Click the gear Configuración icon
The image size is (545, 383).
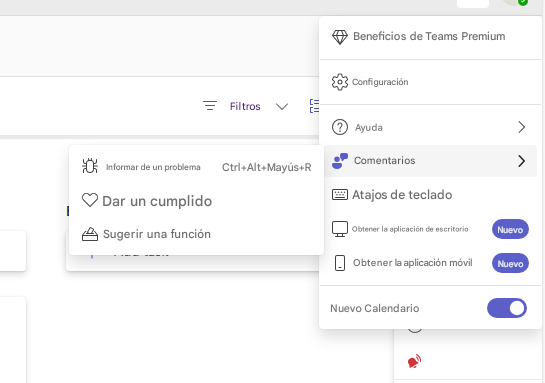[340, 82]
